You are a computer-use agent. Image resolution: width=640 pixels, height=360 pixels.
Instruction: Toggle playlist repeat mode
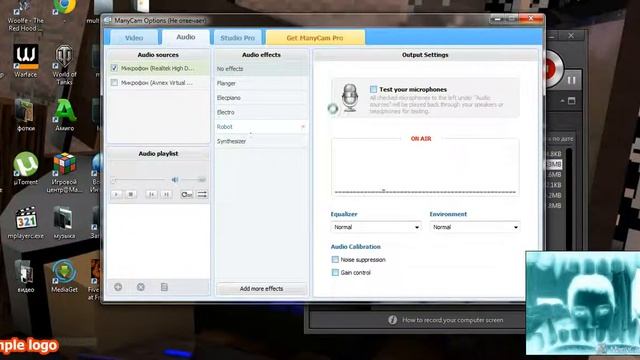tap(187, 194)
